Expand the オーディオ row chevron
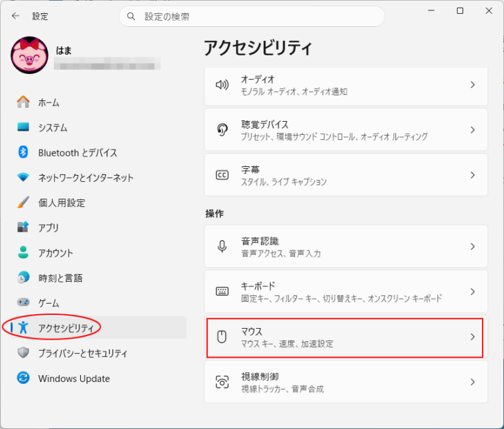Image resolution: width=504 pixels, height=429 pixels. pos(472,85)
